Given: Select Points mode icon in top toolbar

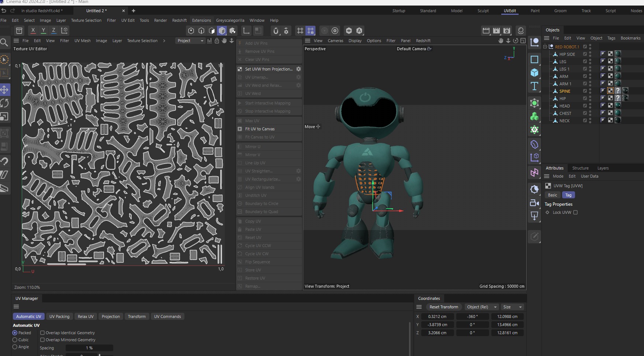Looking at the screenshot, I should pos(191,31).
